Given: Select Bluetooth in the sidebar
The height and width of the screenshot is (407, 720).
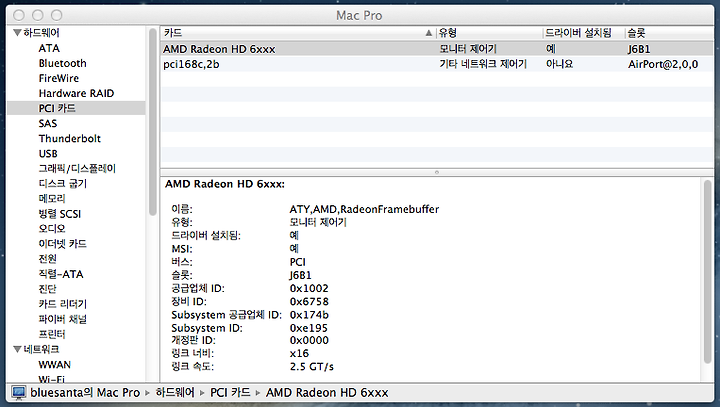Looking at the screenshot, I should tap(62, 63).
